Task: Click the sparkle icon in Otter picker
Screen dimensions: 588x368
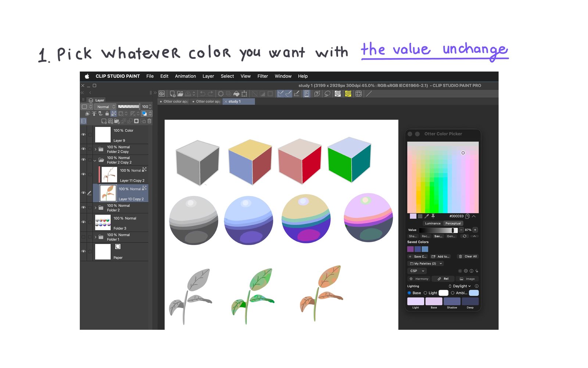Action: pos(477,271)
